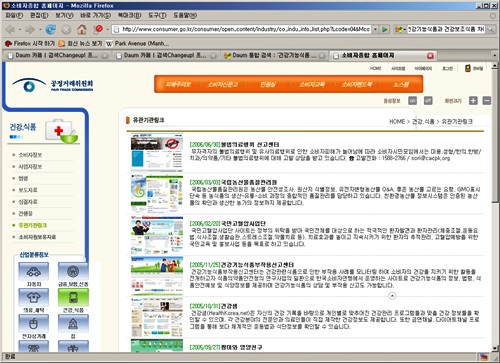
Task: Open 민원실 in the orange menu
Action: (268, 84)
